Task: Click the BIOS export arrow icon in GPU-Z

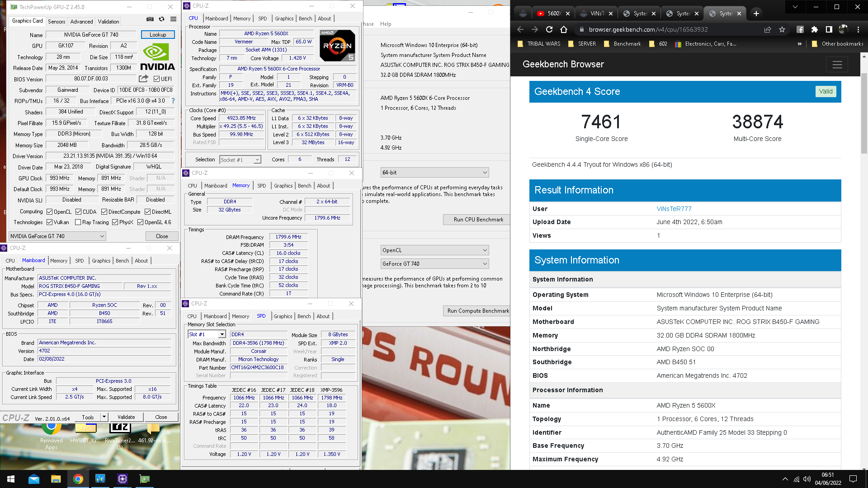Action: tap(143, 79)
